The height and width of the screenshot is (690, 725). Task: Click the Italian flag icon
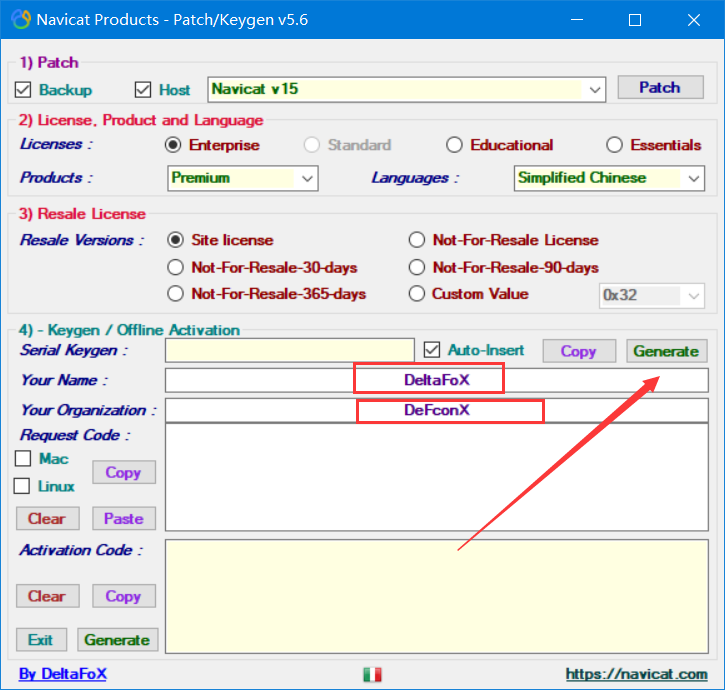[372, 674]
